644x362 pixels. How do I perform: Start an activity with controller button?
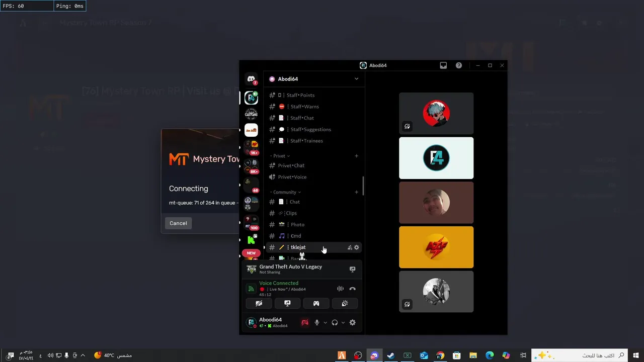click(316, 303)
